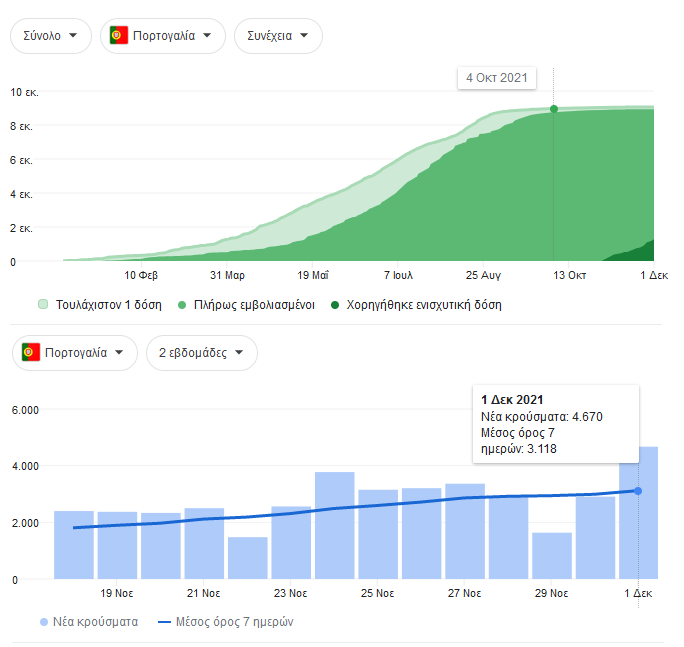Click the 25 Αυγ label on vaccination axis
Screen dimensions: 684x647
point(483,274)
